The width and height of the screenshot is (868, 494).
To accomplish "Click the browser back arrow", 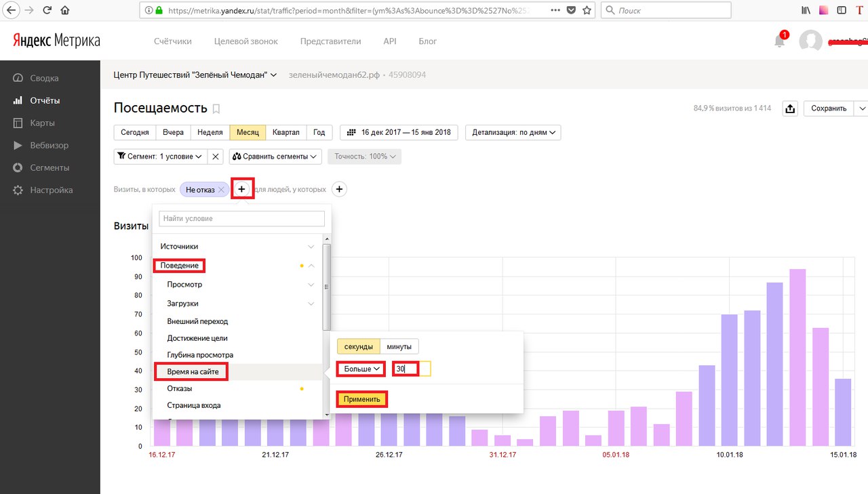I will pos(12,10).
